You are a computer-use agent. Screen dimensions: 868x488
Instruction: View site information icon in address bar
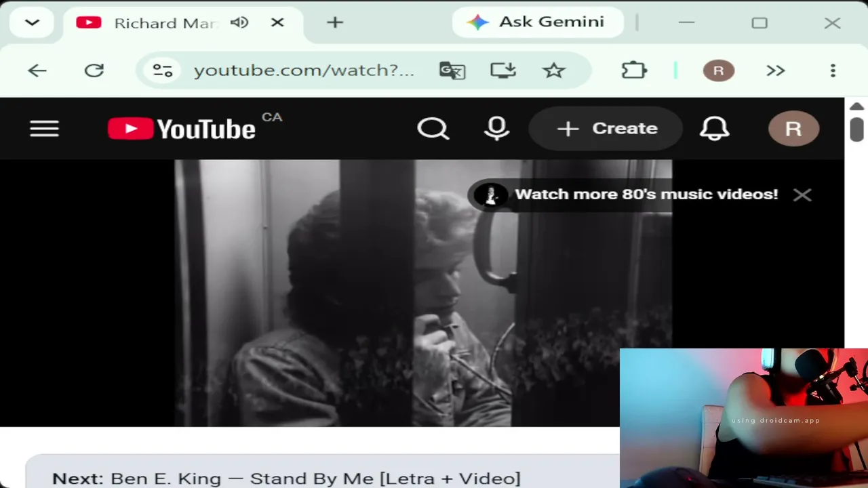163,70
